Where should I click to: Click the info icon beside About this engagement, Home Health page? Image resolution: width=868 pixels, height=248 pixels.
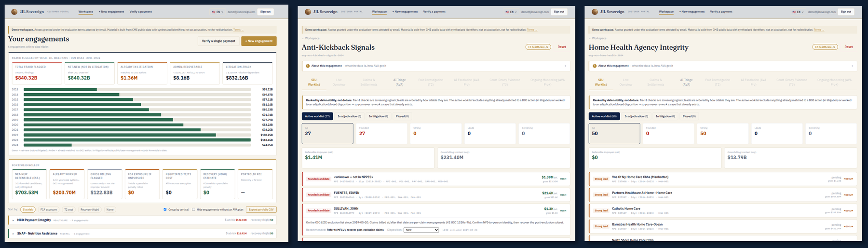pos(595,66)
